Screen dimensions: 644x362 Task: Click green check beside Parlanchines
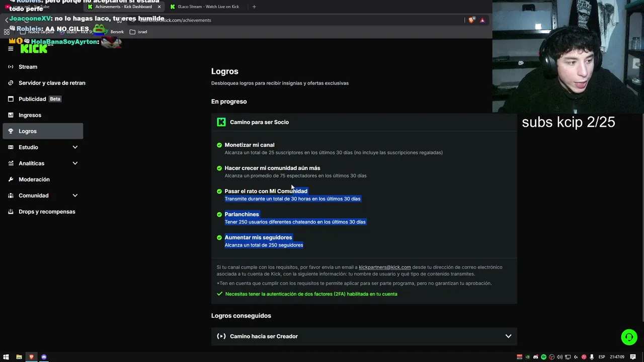[x=219, y=214]
